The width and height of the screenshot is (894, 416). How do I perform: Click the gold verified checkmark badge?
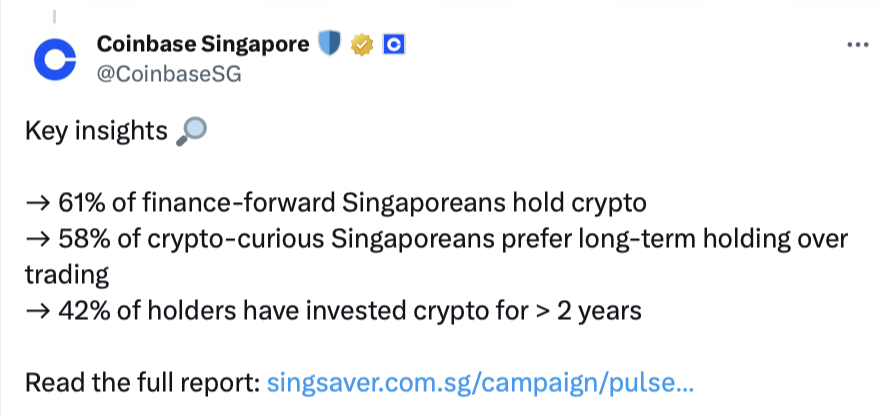[361, 45]
